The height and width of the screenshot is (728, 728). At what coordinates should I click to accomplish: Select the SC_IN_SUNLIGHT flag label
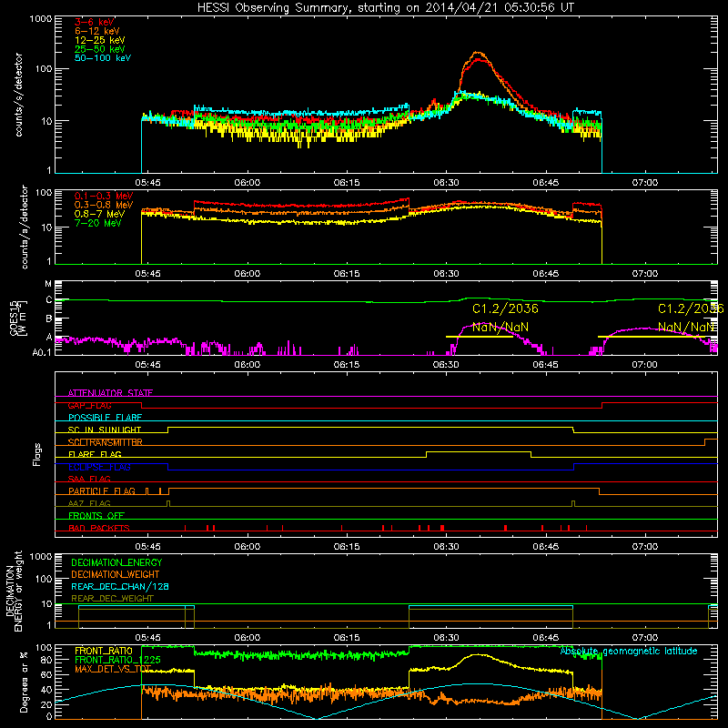point(105,430)
